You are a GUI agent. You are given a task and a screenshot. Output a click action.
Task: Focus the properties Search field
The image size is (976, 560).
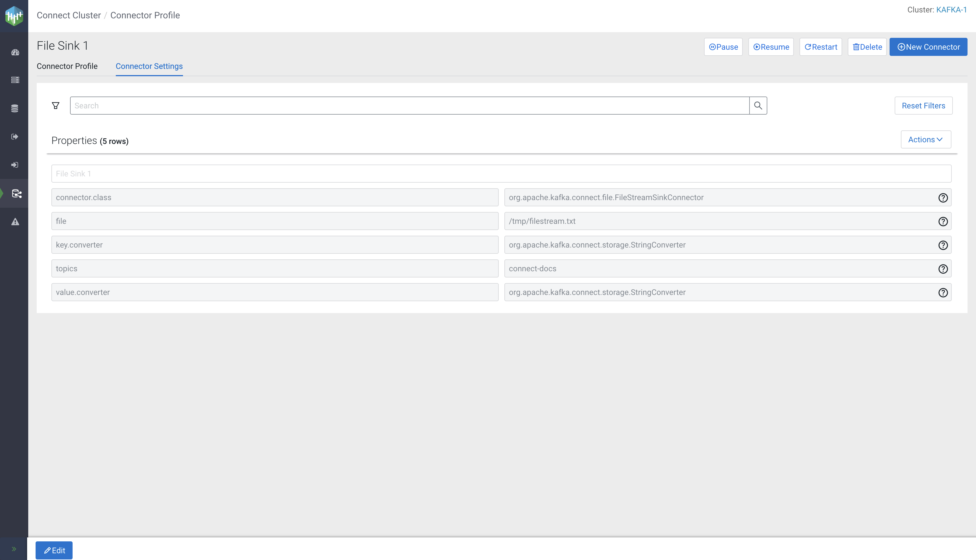[x=409, y=105]
